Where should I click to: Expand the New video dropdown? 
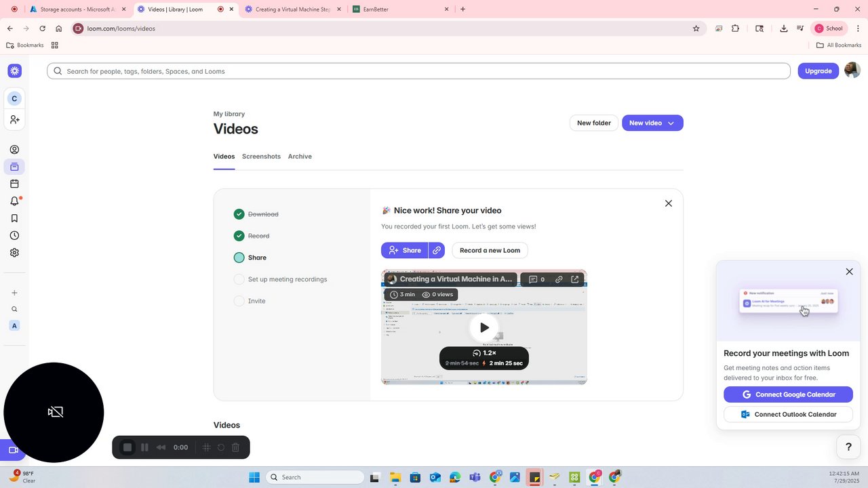pos(671,123)
